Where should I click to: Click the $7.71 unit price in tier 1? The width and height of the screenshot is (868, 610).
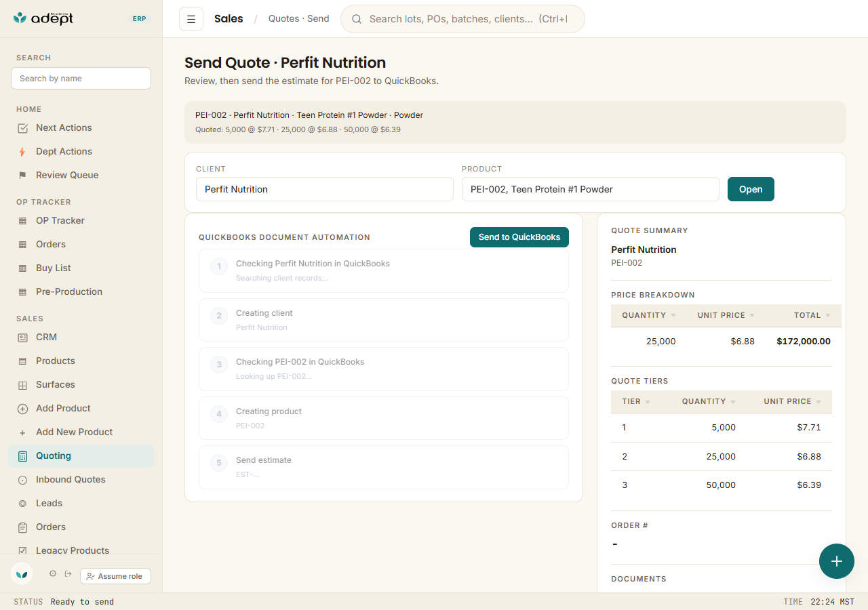pyautogui.click(x=809, y=428)
